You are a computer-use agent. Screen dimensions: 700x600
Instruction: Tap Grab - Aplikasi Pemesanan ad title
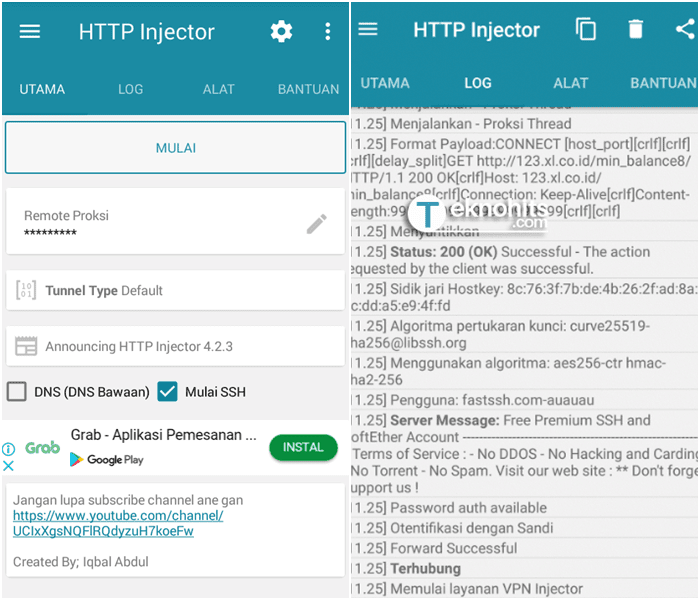163,434
